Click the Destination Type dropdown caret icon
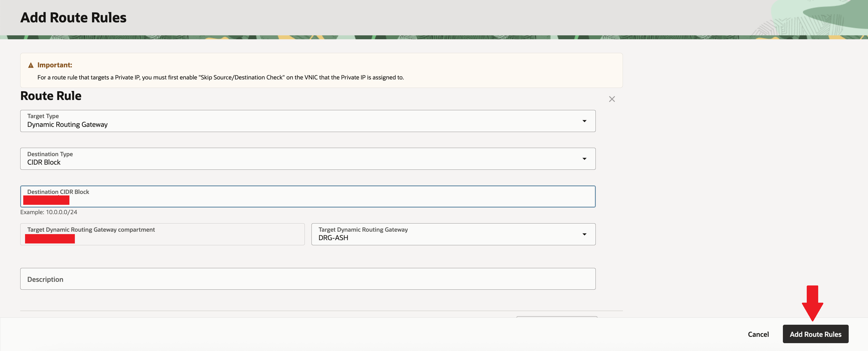 pos(584,159)
